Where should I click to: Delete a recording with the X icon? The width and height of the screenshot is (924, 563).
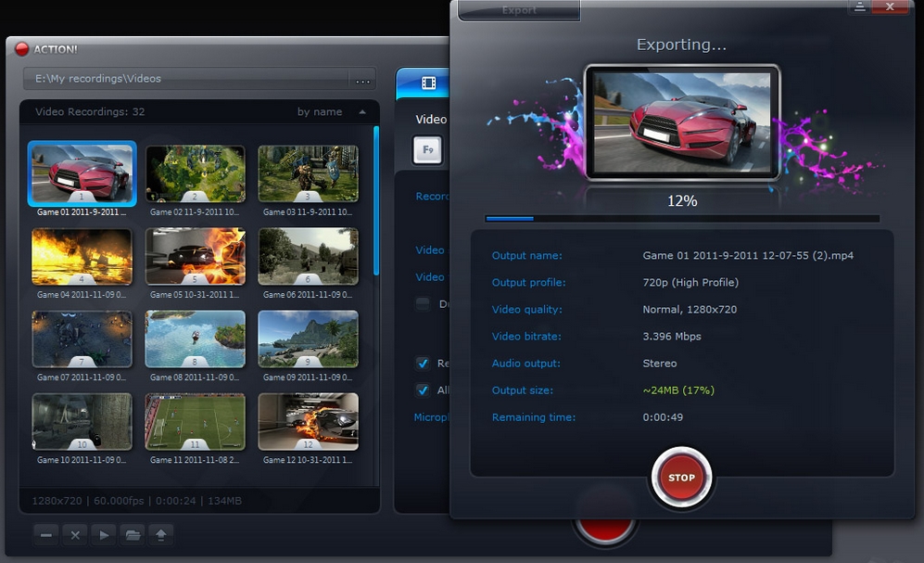[x=74, y=535]
